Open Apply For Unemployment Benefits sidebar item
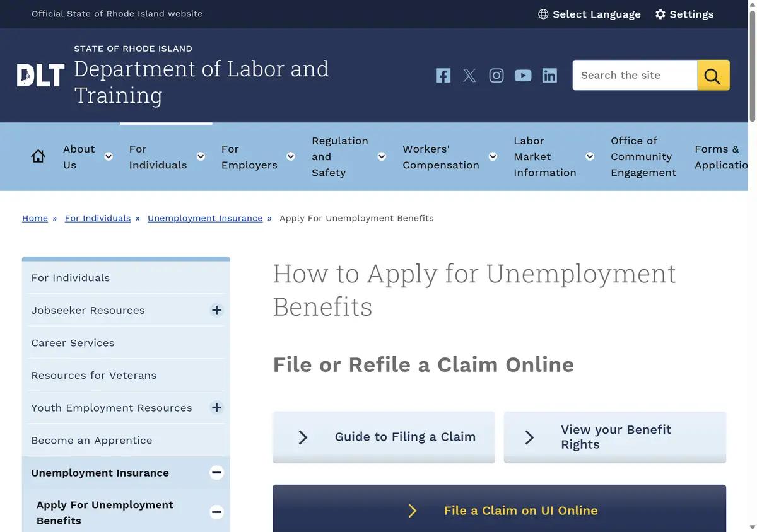Screen dimensions: 757x532 (105, 512)
